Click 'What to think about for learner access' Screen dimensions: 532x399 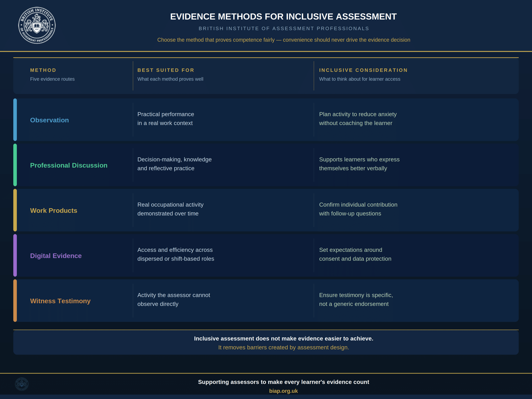(x=360, y=79)
